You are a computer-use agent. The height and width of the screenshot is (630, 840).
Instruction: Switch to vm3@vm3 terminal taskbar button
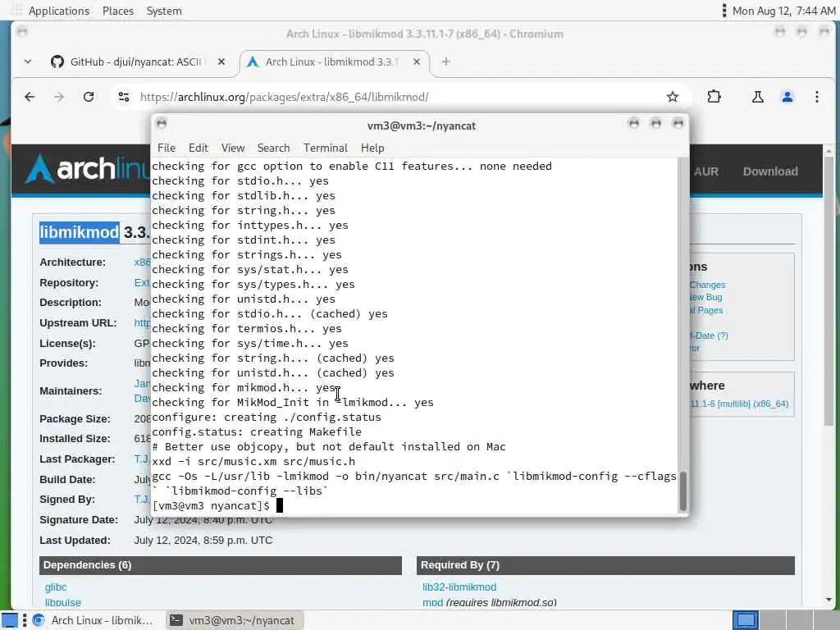coord(234,620)
